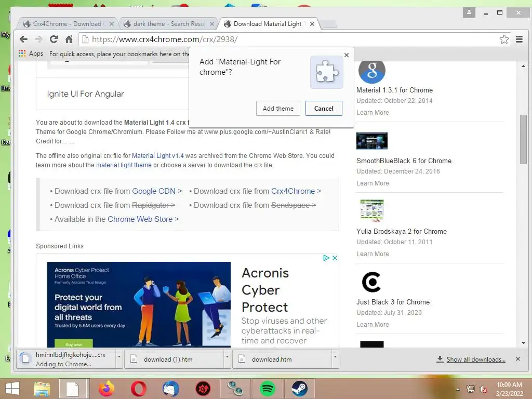532x399 pixels.
Task: Click the scrollbar down arrow
Action: click(x=523, y=343)
